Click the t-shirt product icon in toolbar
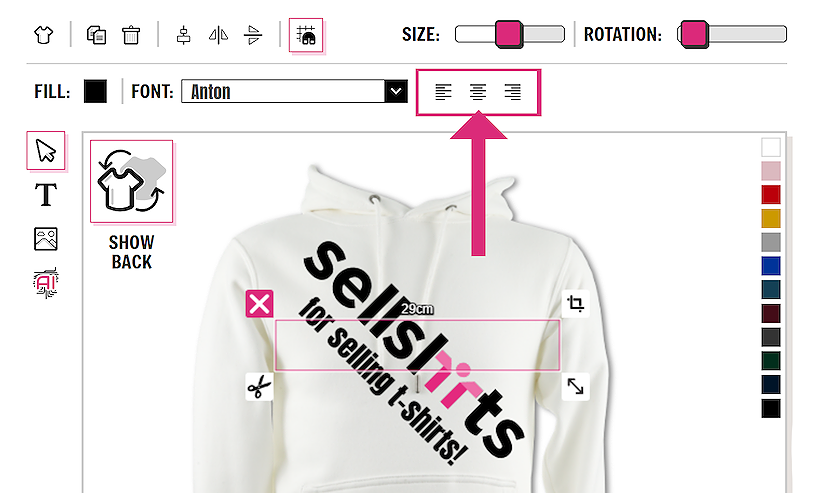Image resolution: width=825 pixels, height=493 pixels. click(44, 35)
